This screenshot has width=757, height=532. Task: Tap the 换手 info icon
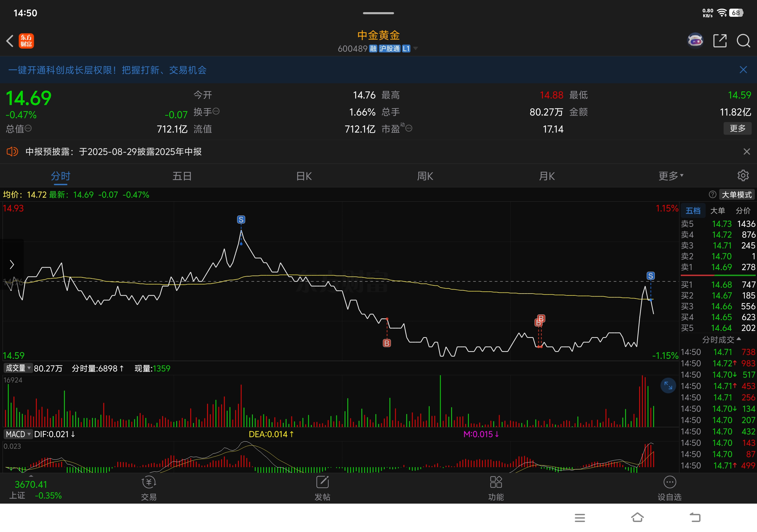216,111
